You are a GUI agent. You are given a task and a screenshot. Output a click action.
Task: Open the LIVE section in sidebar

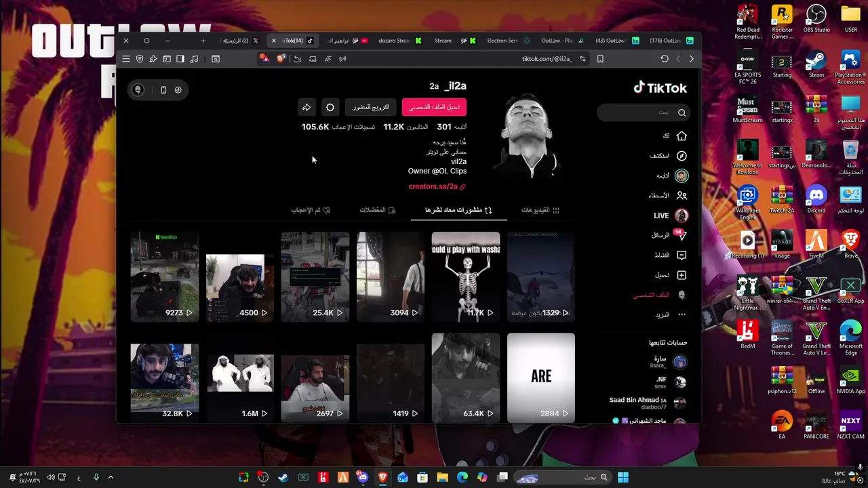pyautogui.click(x=671, y=216)
